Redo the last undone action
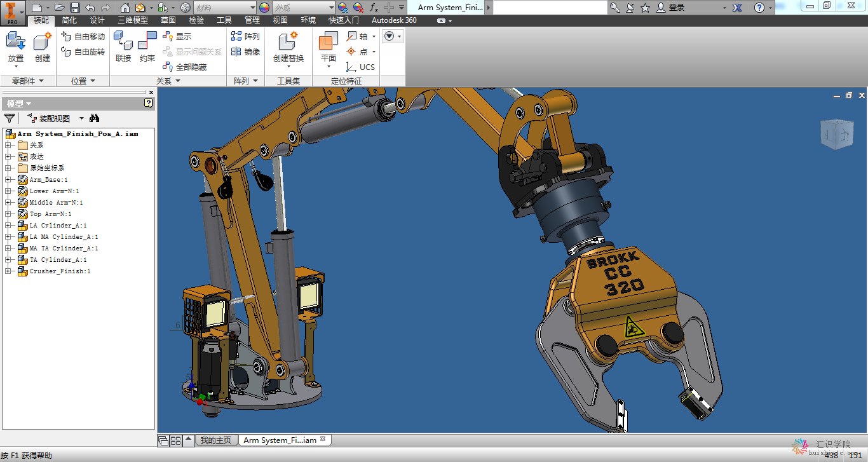The image size is (868, 462). point(105,8)
